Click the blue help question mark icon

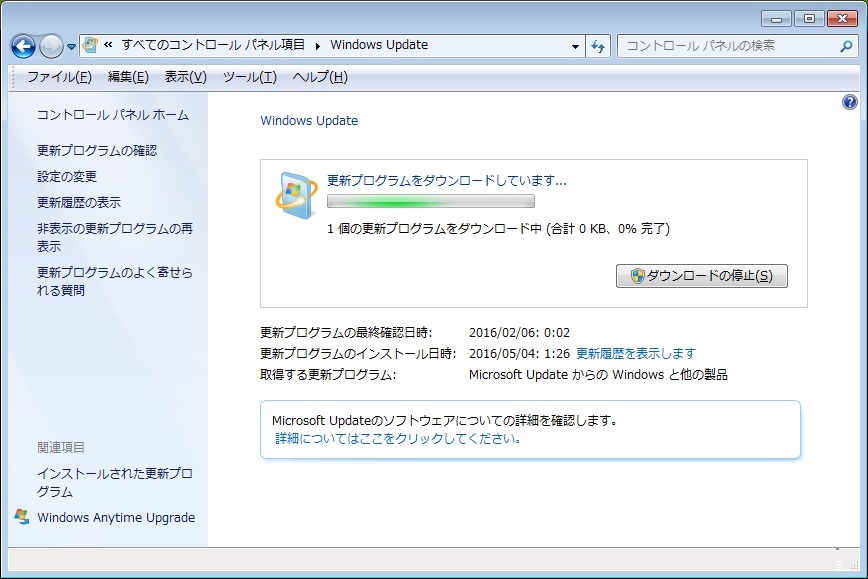[850, 102]
